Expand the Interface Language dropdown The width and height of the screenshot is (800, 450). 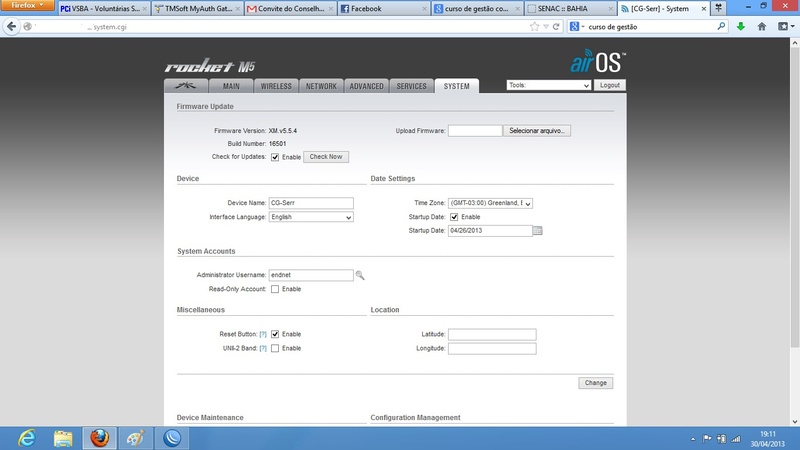point(311,217)
